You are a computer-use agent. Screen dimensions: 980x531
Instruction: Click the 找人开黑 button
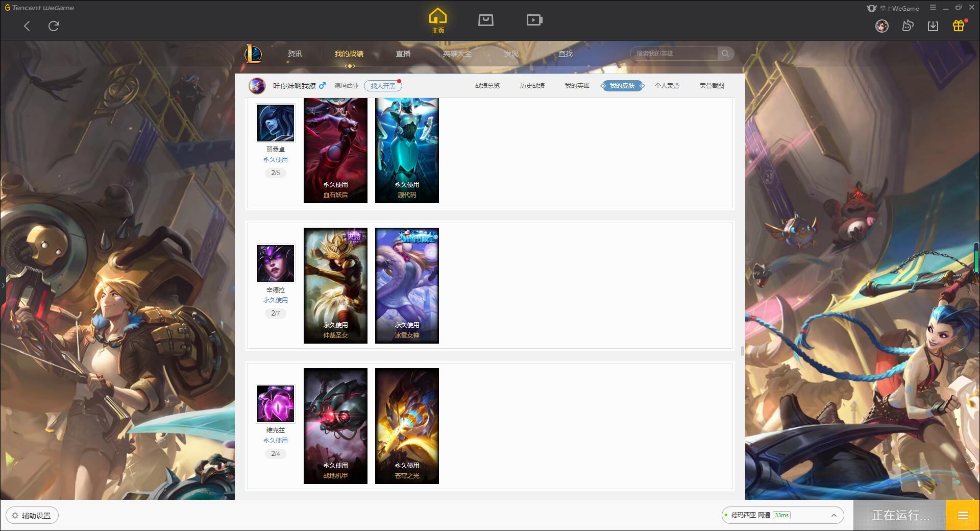383,86
